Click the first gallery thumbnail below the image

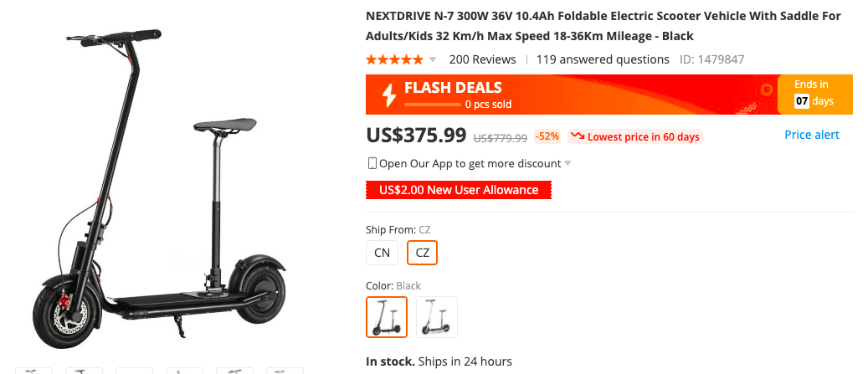[x=33, y=370]
